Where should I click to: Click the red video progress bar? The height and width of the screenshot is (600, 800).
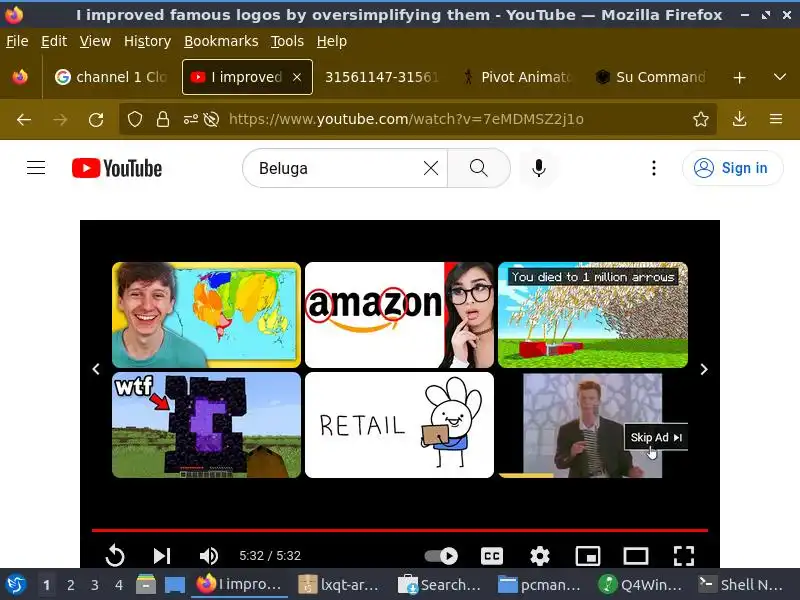coord(399,531)
